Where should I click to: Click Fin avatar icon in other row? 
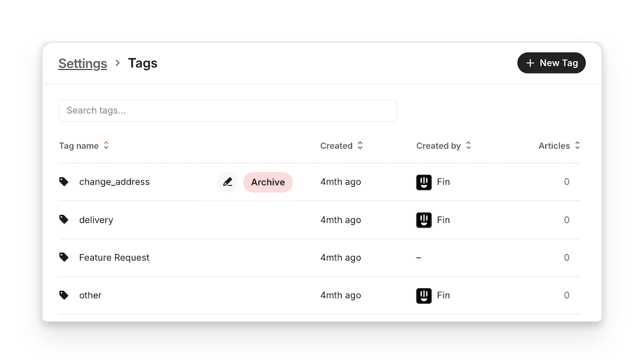click(x=424, y=296)
